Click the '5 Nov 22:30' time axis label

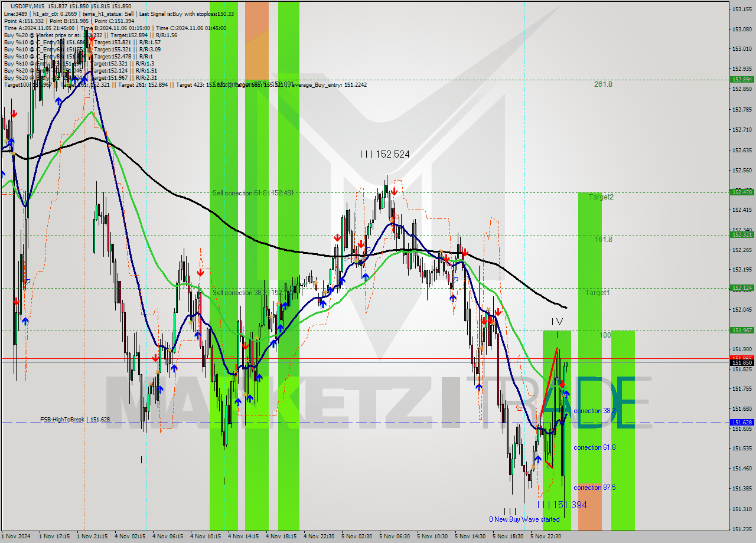546,537
